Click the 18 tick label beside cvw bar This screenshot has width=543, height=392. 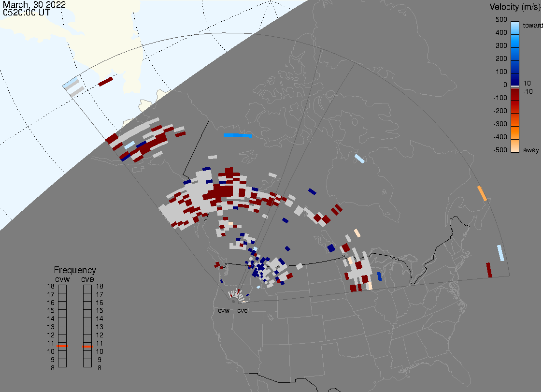pyautogui.click(x=51, y=286)
